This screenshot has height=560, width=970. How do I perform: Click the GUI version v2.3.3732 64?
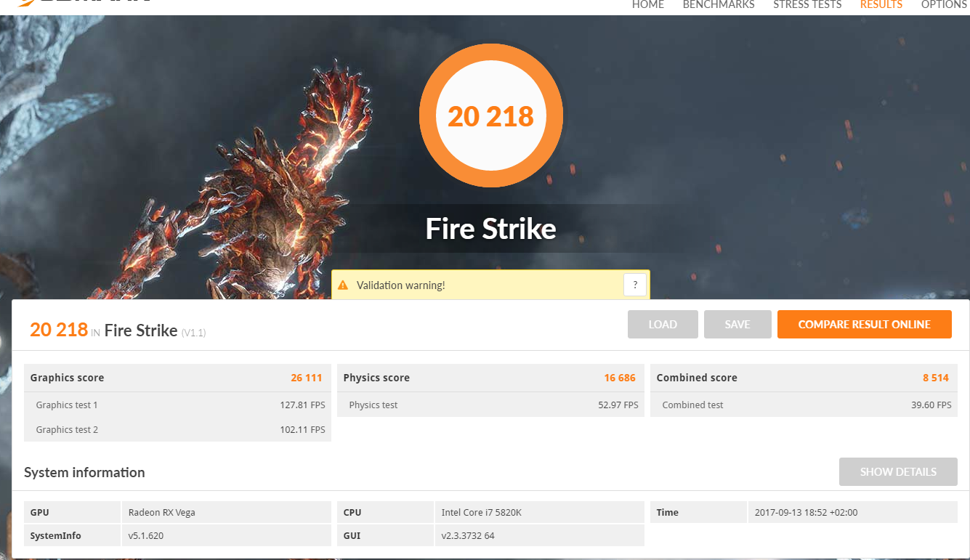[468, 536]
